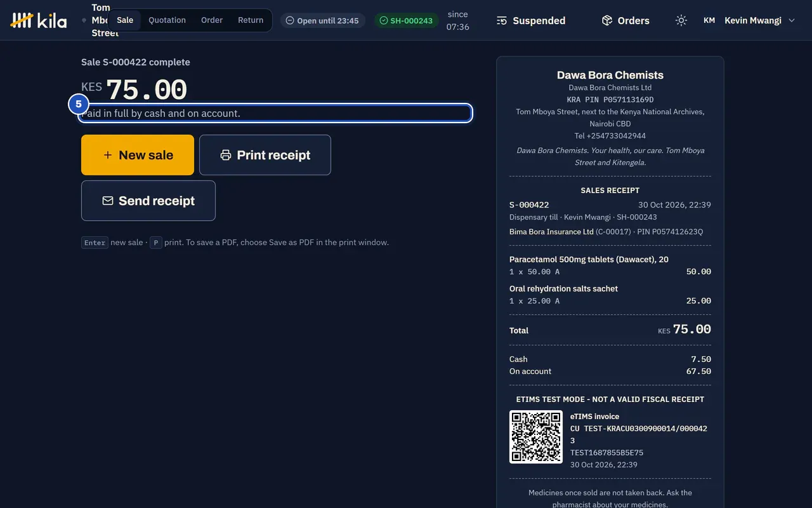Viewport: 812px width, 508px height.
Task: Click the 'Paid in full by cash and on account.' message
Action: pos(275,114)
